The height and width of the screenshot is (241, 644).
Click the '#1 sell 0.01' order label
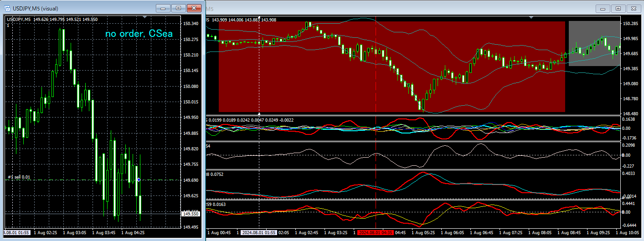pos(19,177)
